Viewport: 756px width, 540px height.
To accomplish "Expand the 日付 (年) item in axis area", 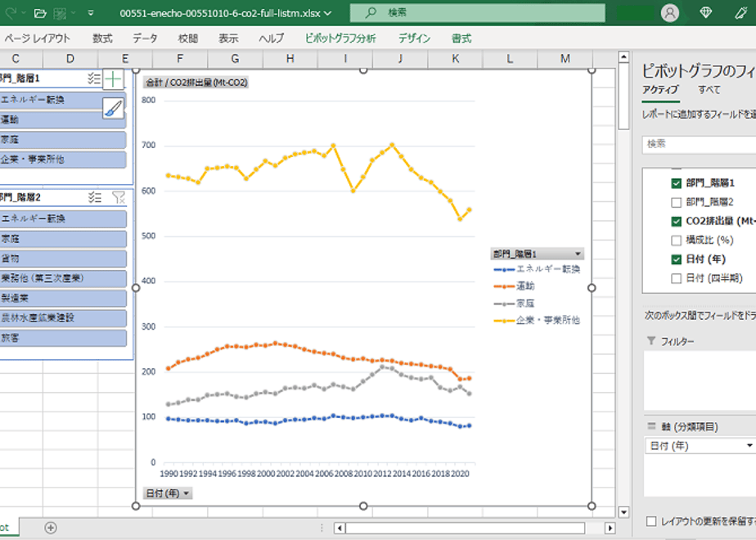I will click(x=749, y=445).
